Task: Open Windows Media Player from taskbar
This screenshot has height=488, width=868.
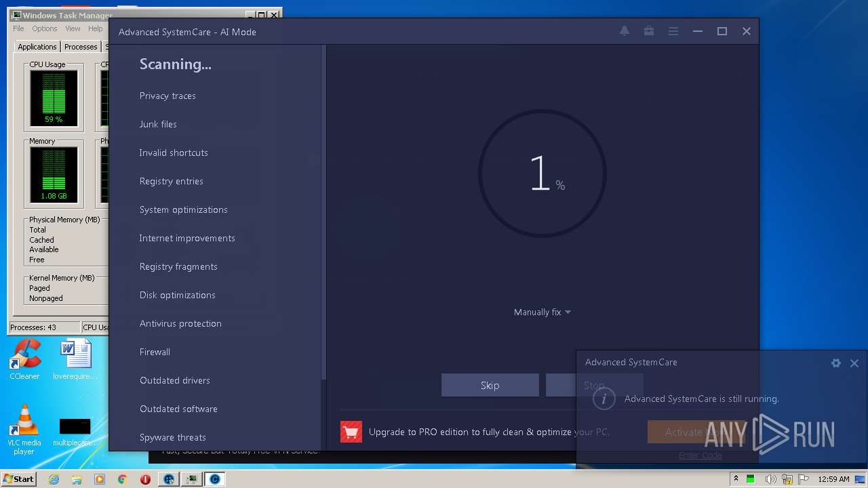Action: 100,479
